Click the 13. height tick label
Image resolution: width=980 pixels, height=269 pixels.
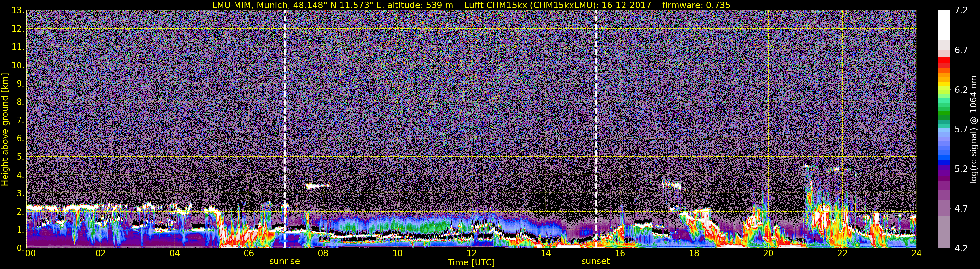[x=18, y=10]
